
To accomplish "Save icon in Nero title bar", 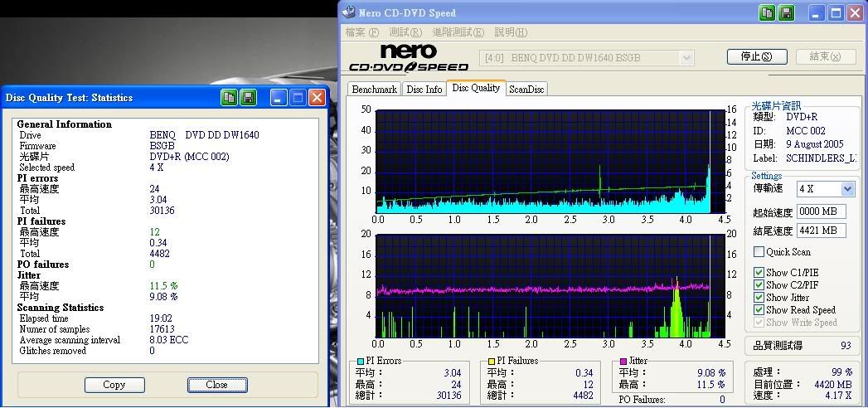I will pyautogui.click(x=786, y=13).
